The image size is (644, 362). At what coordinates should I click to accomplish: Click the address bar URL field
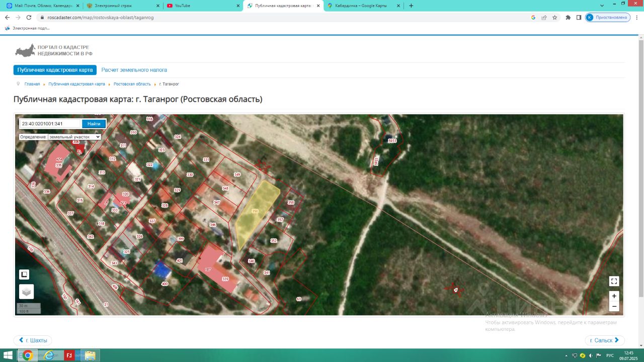click(282, 17)
